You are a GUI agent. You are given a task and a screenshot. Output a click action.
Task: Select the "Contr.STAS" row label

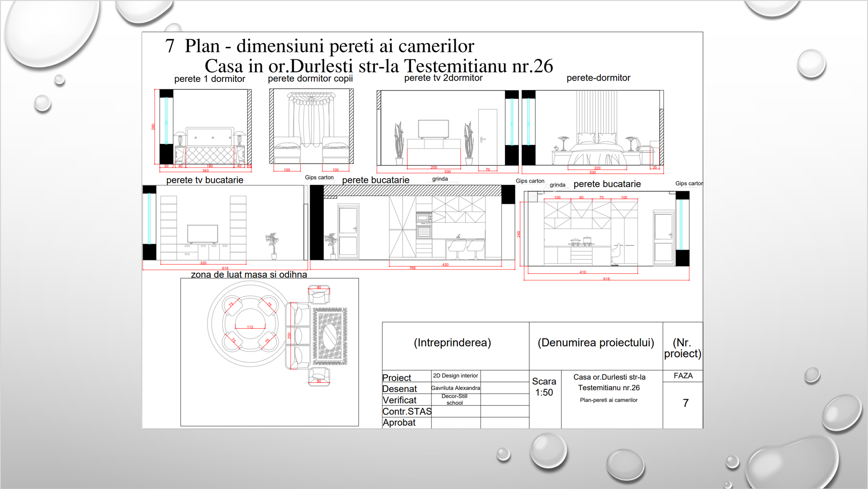407,411
